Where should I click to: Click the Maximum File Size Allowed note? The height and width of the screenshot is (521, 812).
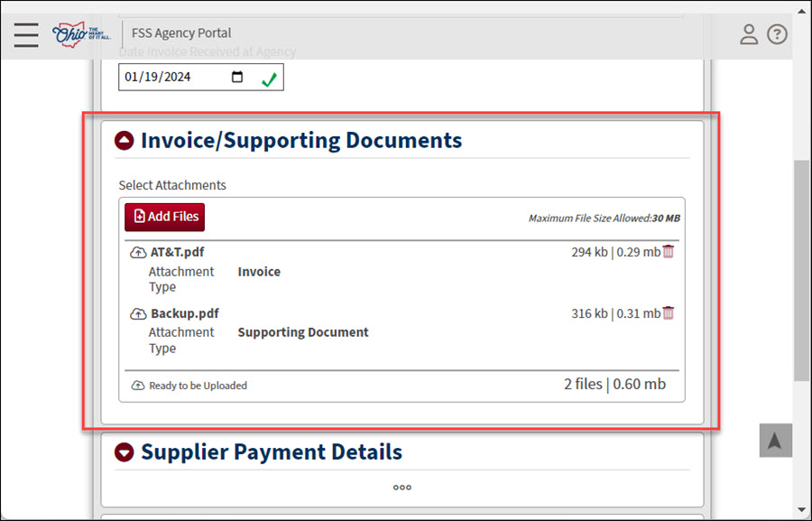tap(604, 219)
